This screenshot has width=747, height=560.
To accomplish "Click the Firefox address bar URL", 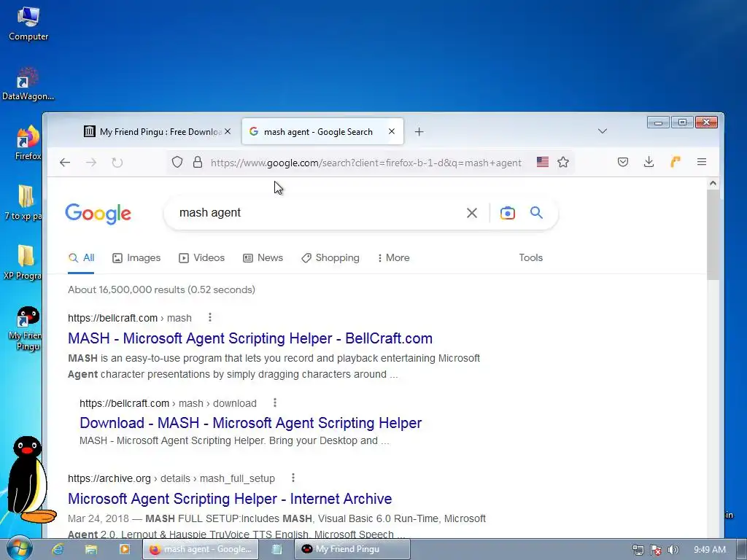I will click(x=366, y=163).
